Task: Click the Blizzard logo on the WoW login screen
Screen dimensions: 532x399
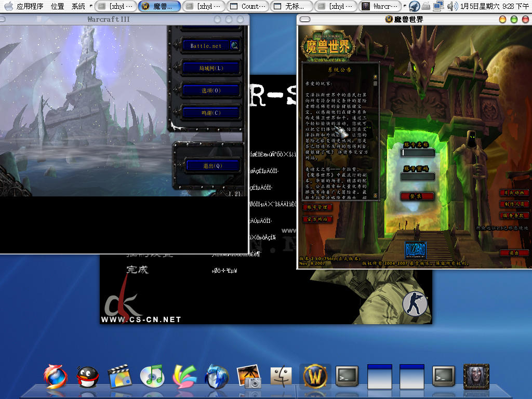Action: click(x=415, y=250)
